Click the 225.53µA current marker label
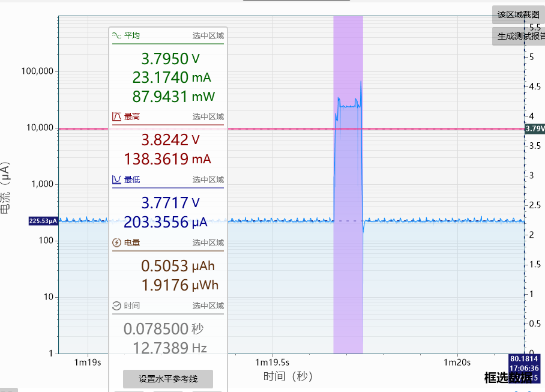The image size is (545, 392). point(43,221)
